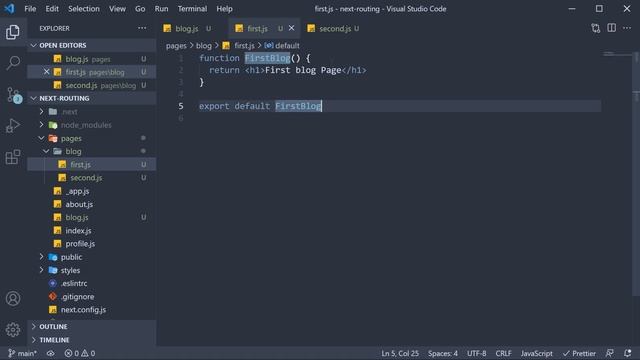Open .eslintrc file in tree

coord(91,283)
